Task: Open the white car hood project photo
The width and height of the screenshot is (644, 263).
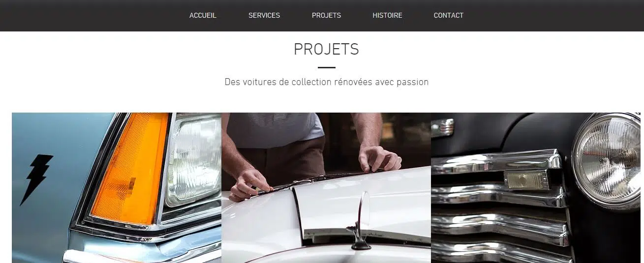Action: tap(326, 188)
